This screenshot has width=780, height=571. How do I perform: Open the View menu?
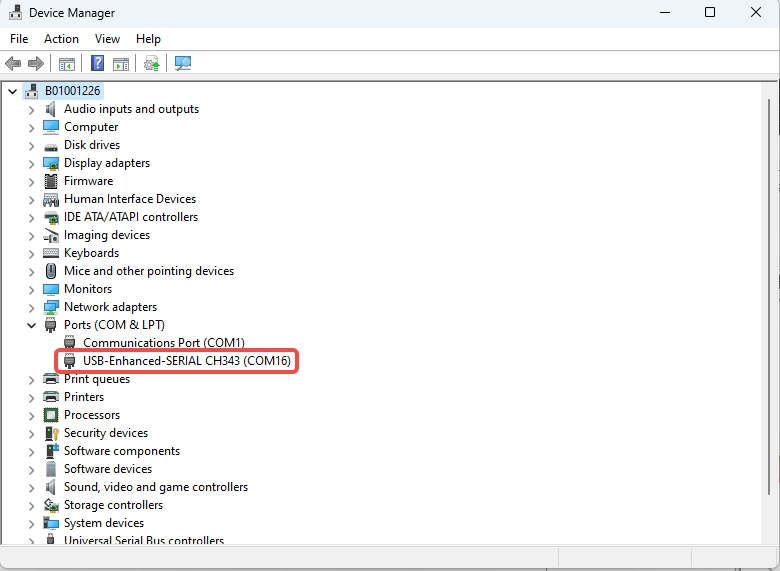[x=107, y=39]
